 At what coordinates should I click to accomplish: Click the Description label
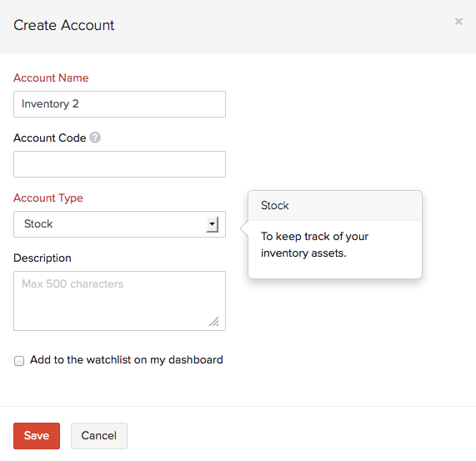[x=43, y=258]
